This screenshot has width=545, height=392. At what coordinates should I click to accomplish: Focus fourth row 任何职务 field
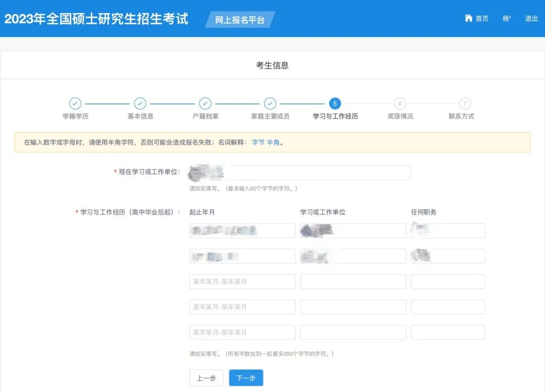coord(448,307)
